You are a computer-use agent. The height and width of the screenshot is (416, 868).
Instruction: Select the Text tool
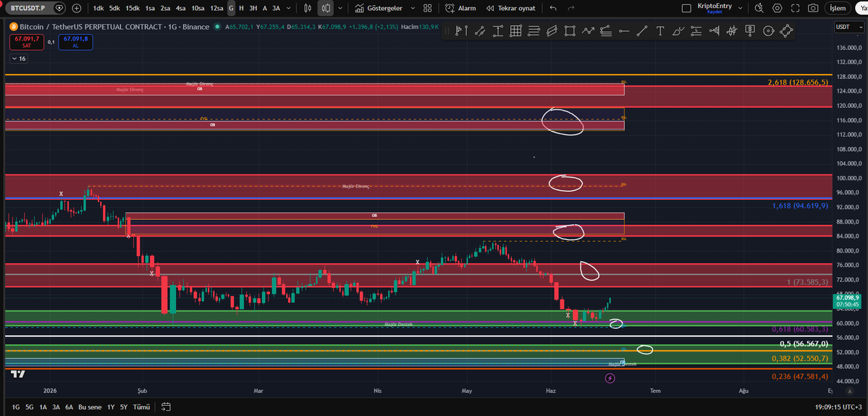click(660, 31)
